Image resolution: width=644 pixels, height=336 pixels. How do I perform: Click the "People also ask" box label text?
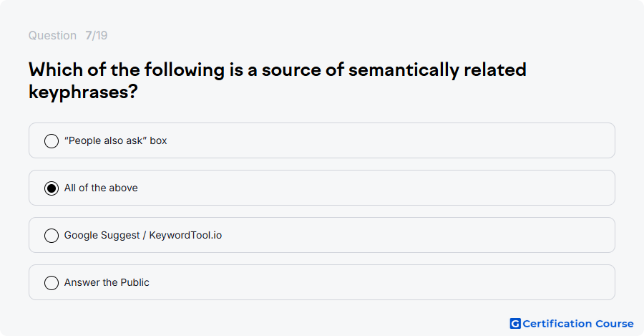point(115,140)
